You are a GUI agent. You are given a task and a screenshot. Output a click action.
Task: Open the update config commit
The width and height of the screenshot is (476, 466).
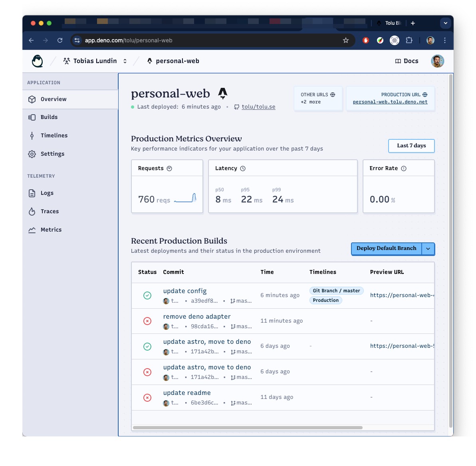click(x=185, y=291)
